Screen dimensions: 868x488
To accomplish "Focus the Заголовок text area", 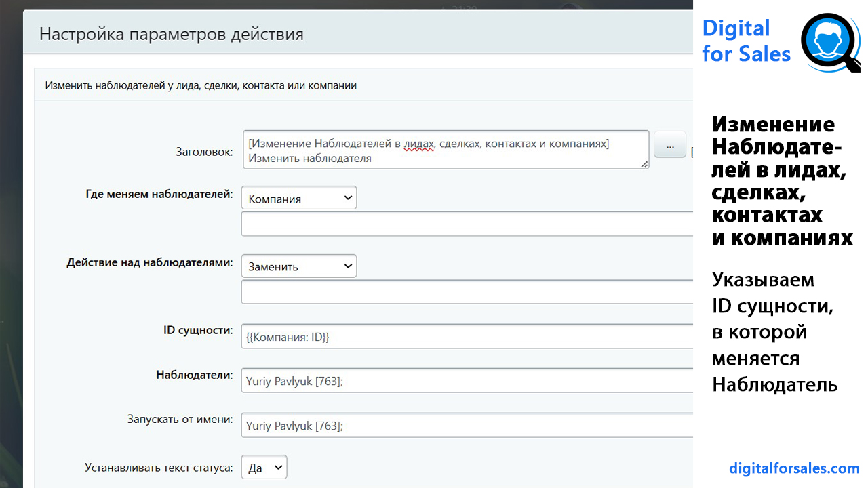I will [445, 150].
